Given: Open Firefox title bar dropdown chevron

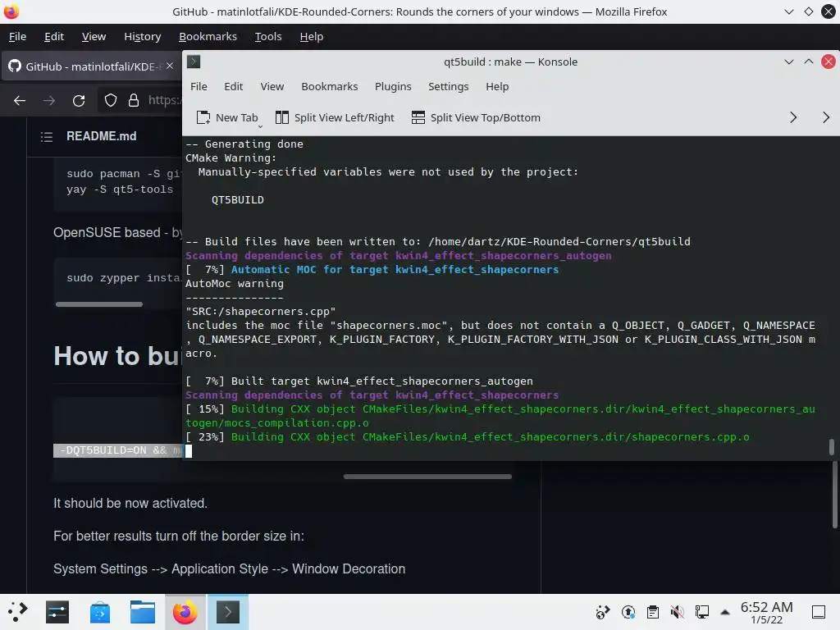Looking at the screenshot, I should coord(788,11).
